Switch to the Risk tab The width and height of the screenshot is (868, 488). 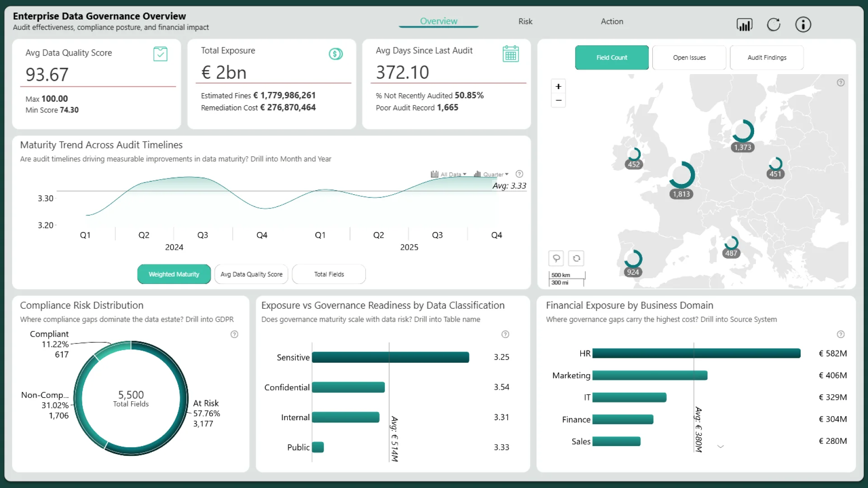coord(525,21)
